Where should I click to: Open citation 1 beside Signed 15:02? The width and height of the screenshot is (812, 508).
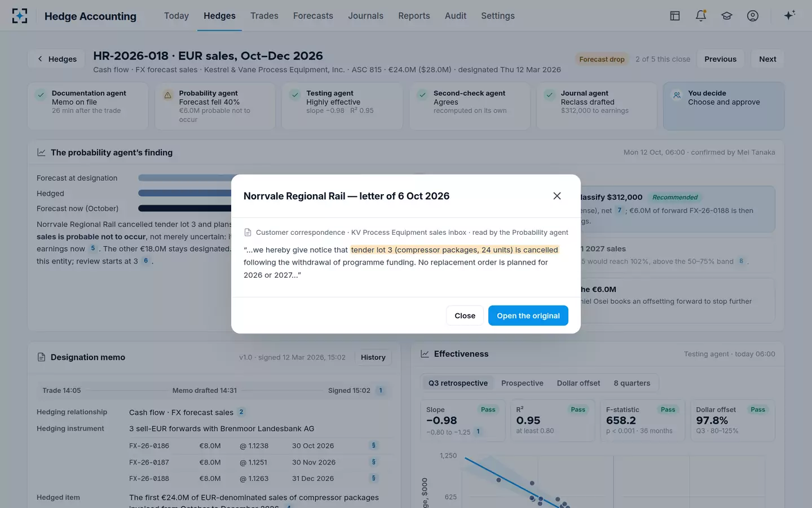(381, 391)
